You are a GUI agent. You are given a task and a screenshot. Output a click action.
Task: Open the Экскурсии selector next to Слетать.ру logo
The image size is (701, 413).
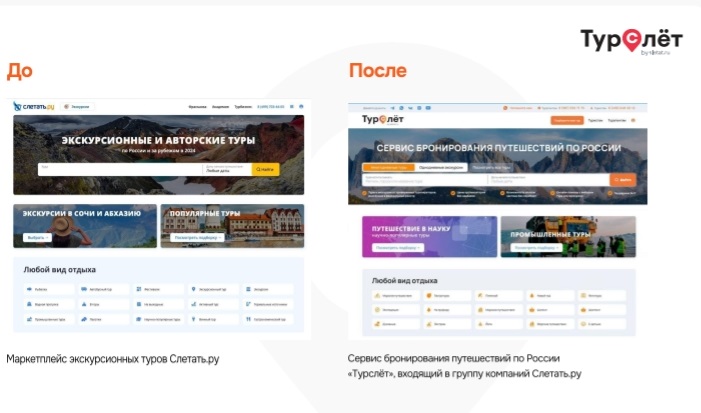point(77,107)
